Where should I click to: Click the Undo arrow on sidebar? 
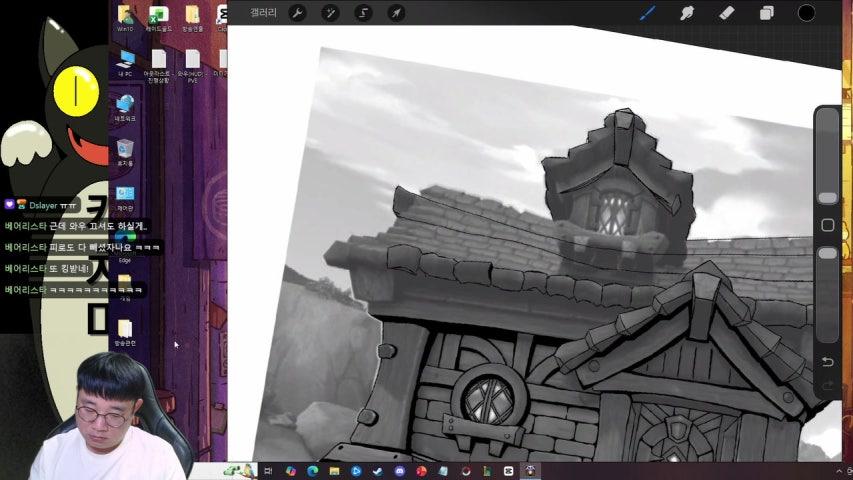click(827, 361)
